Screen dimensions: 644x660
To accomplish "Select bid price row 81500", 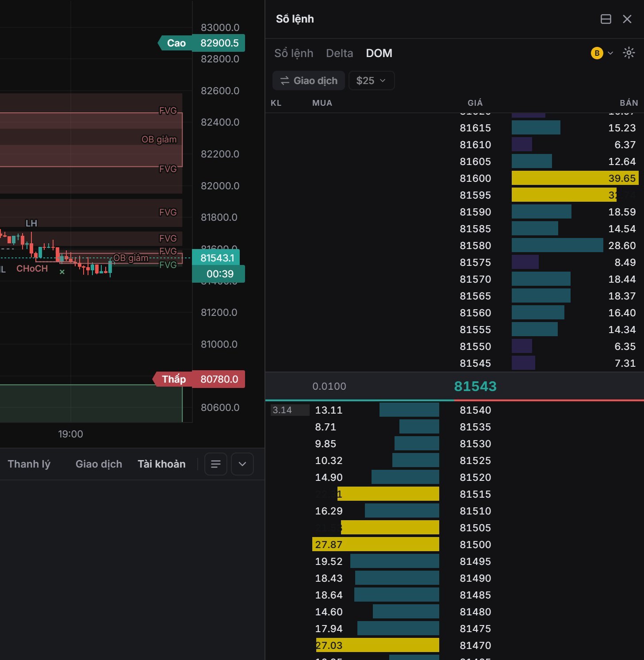I will [455, 545].
